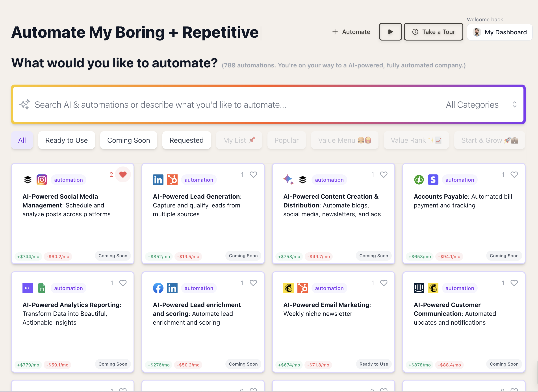
Task: Click the Mailchimp icon on Email Marketing card
Action: (289, 288)
